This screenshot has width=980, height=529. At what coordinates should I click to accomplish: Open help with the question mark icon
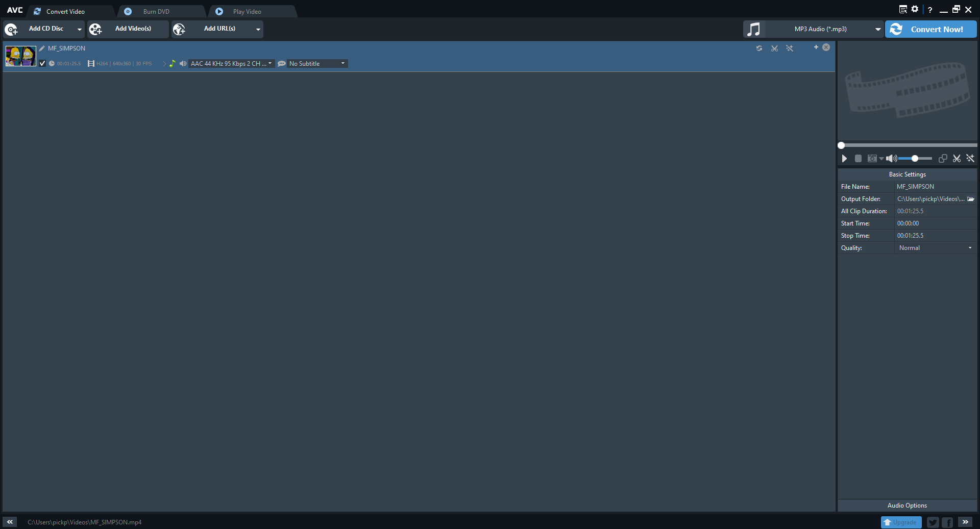pyautogui.click(x=929, y=9)
